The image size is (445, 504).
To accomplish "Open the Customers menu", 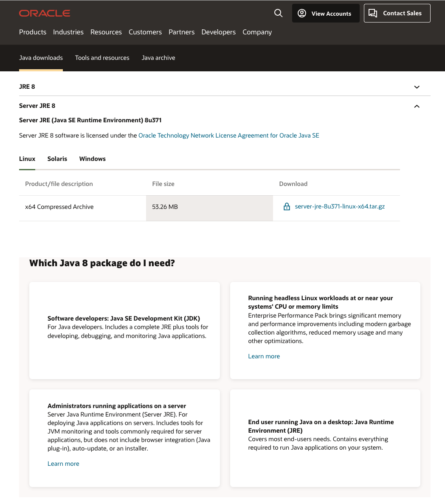I will (x=145, y=32).
